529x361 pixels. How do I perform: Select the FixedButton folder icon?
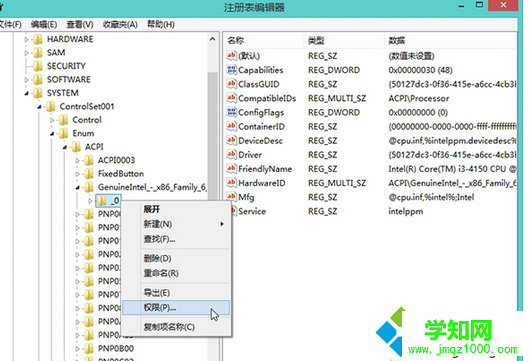click(89, 174)
